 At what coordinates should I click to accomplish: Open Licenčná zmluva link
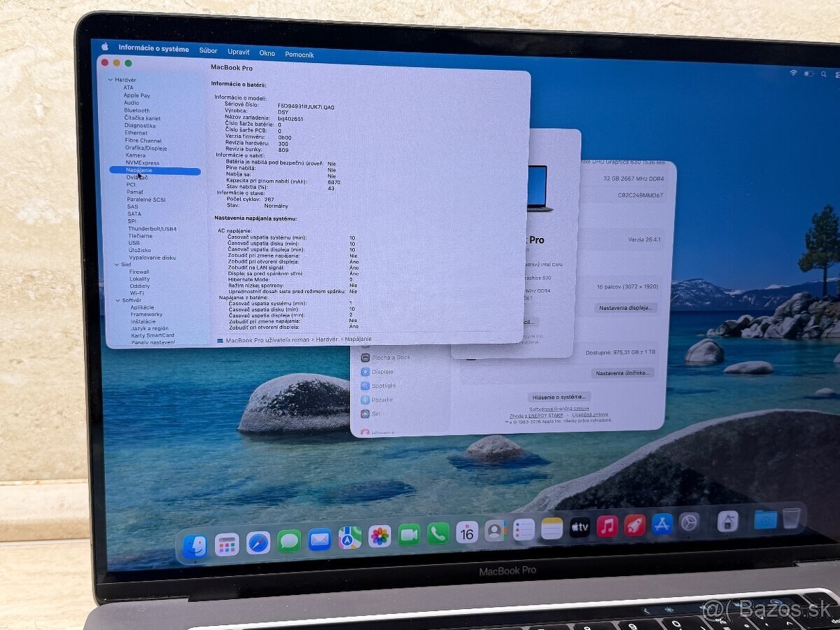click(590, 414)
